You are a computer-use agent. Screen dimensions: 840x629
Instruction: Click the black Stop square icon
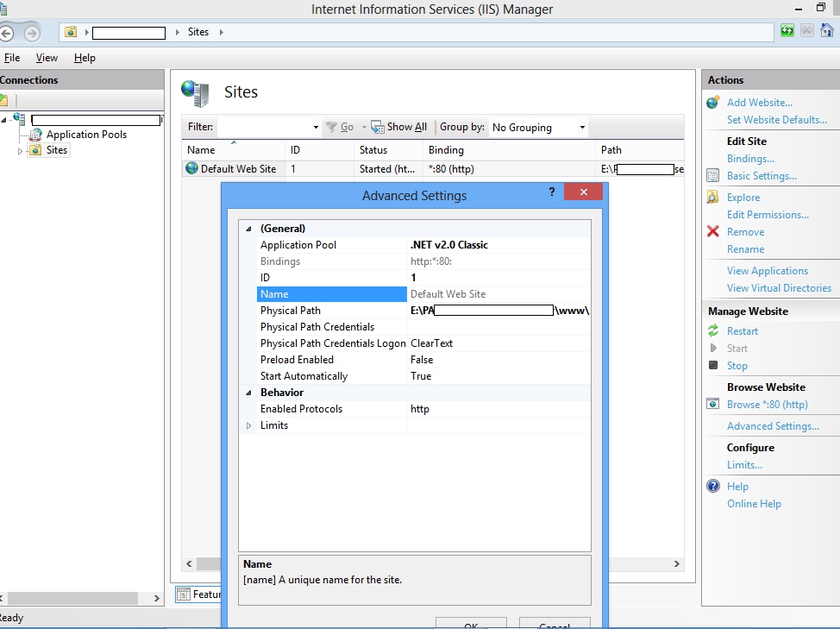[x=712, y=366]
